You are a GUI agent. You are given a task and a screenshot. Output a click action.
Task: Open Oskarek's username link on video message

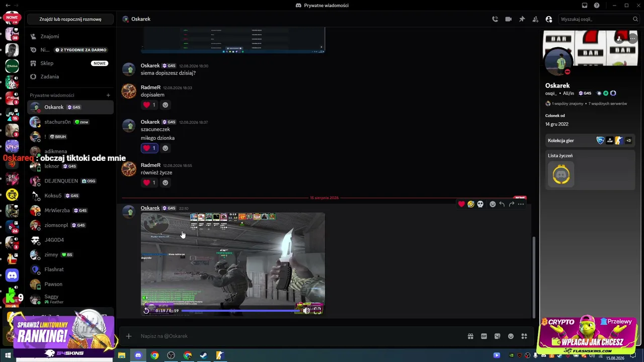click(150, 208)
